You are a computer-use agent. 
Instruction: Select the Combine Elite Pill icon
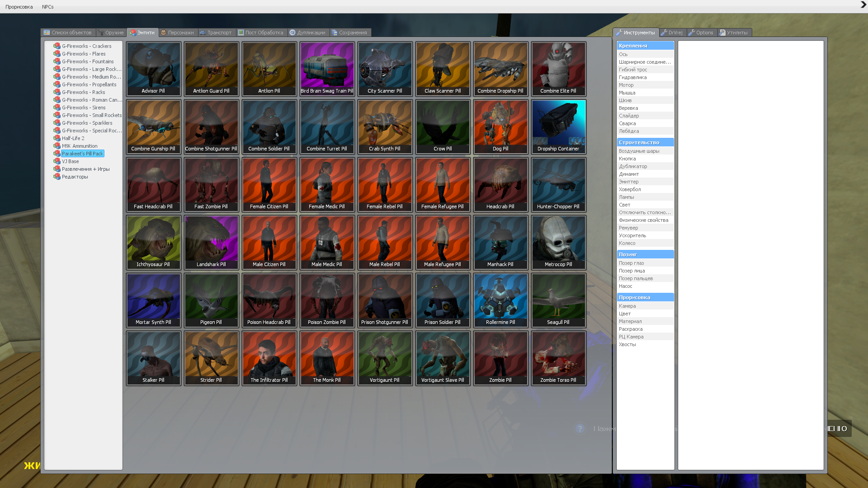coord(559,69)
